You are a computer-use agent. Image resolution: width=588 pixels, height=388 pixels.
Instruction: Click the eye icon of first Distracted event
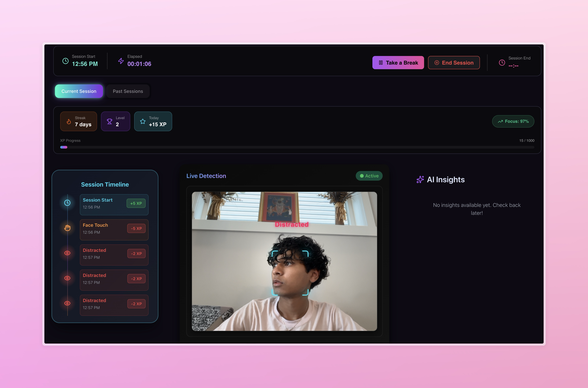pos(67,253)
